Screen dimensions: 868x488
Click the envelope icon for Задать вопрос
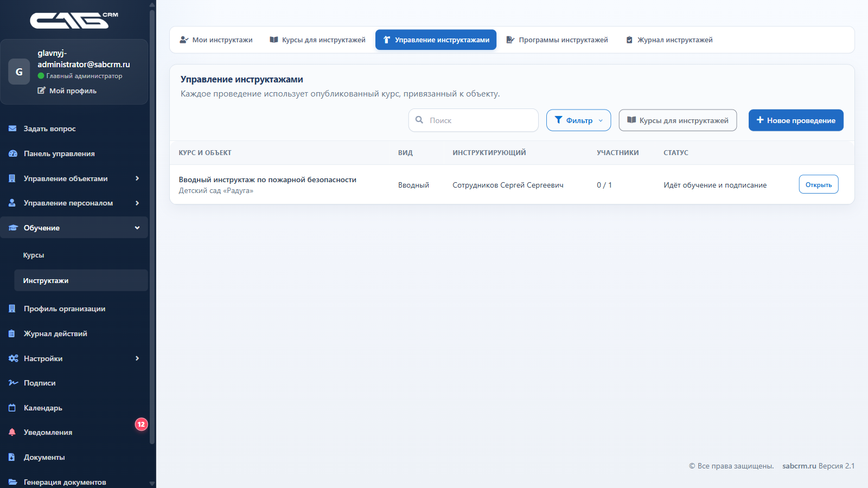(x=12, y=129)
